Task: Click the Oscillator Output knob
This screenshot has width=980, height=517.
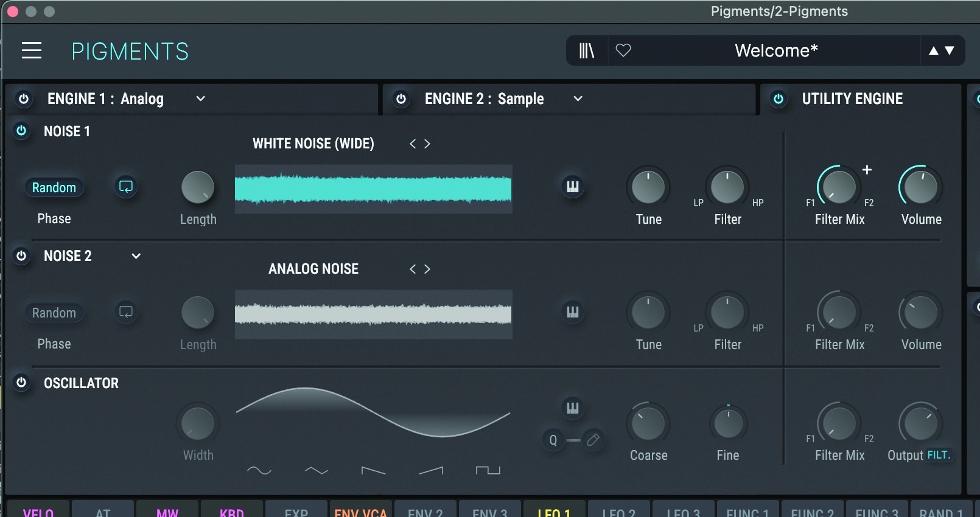Action: [920, 423]
